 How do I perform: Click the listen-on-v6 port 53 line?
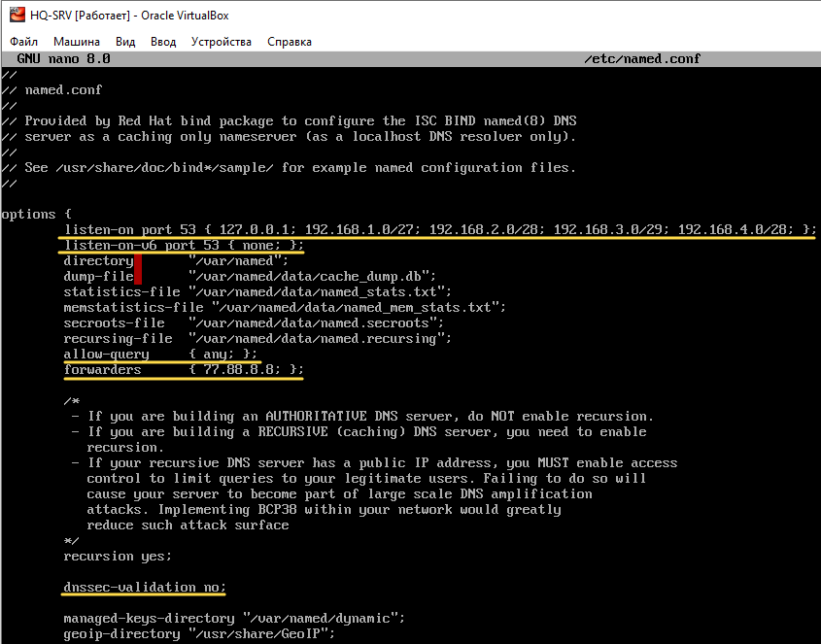pyautogui.click(x=184, y=245)
